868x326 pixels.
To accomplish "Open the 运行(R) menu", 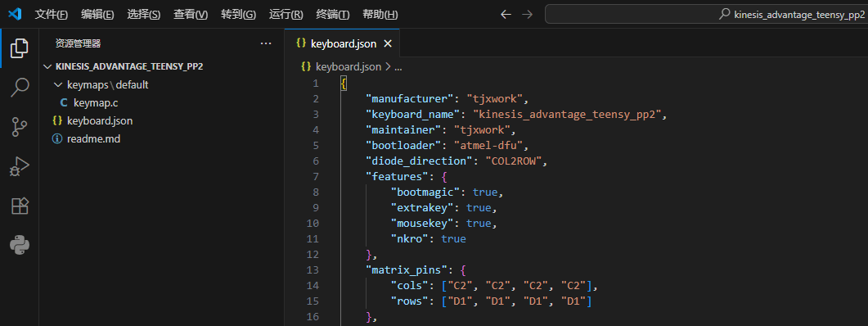I will tap(286, 15).
